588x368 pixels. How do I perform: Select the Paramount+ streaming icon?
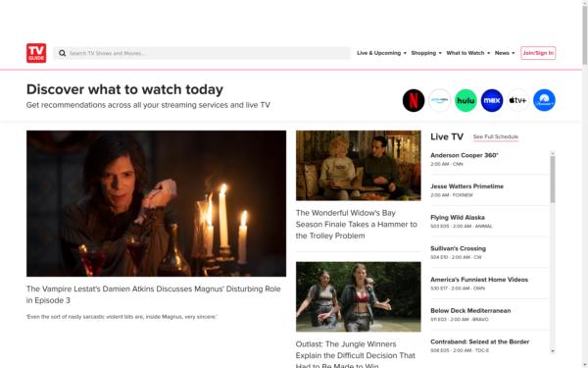click(544, 100)
